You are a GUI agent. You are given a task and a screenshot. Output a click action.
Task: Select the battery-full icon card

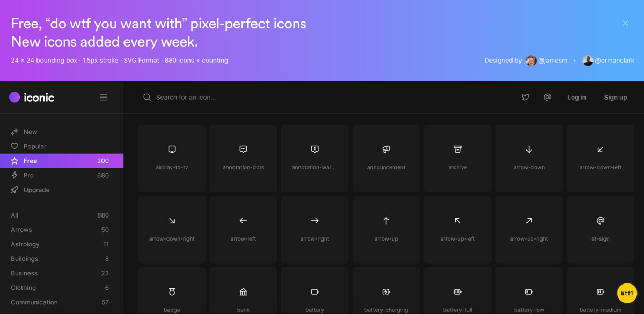click(x=457, y=291)
